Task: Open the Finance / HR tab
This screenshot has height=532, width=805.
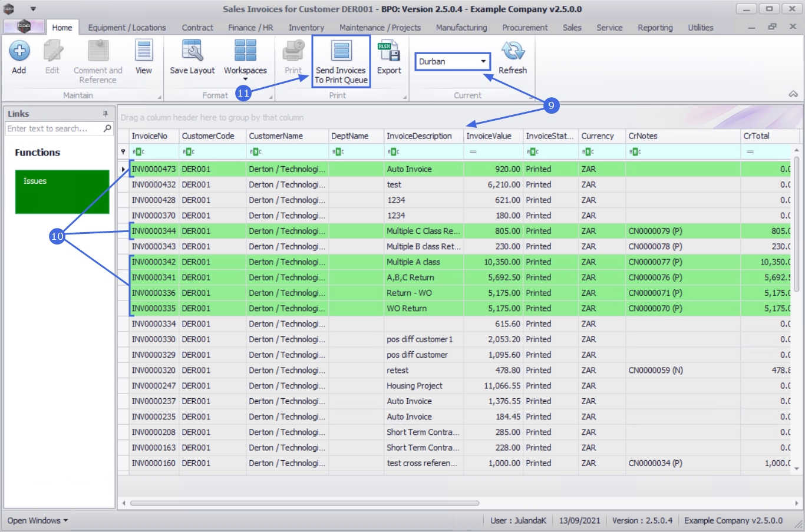Action: 250,27
